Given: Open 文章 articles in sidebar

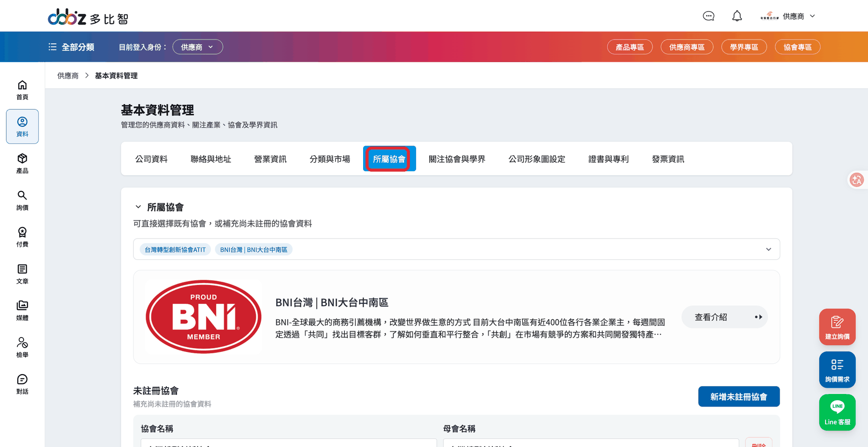Looking at the screenshot, I should point(22,274).
